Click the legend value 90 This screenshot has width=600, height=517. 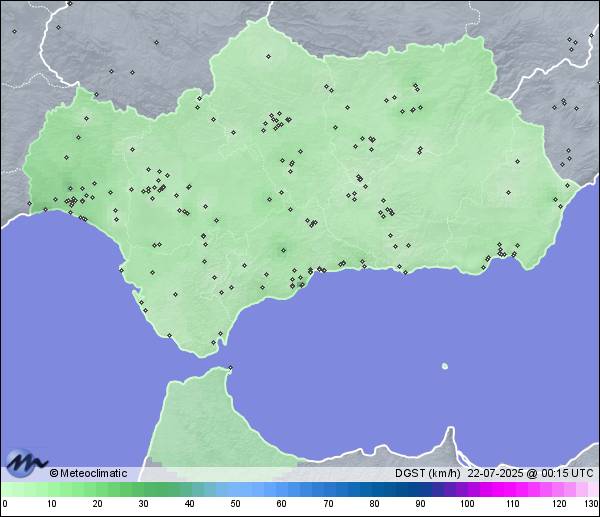pos(420,504)
